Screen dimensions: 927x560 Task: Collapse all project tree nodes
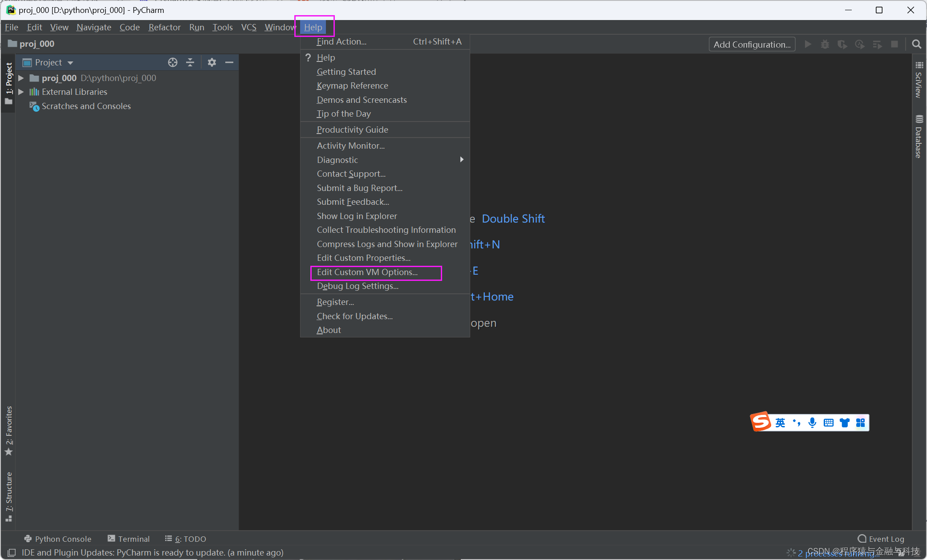190,62
